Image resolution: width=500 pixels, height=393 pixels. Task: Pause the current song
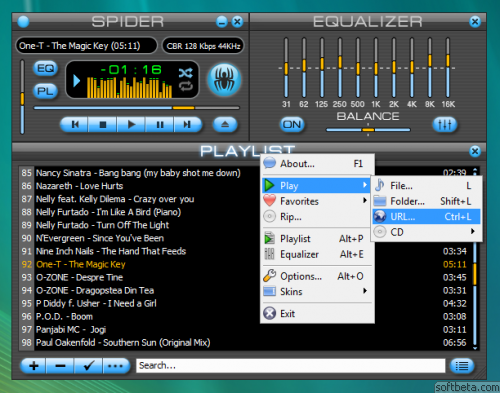(x=160, y=125)
